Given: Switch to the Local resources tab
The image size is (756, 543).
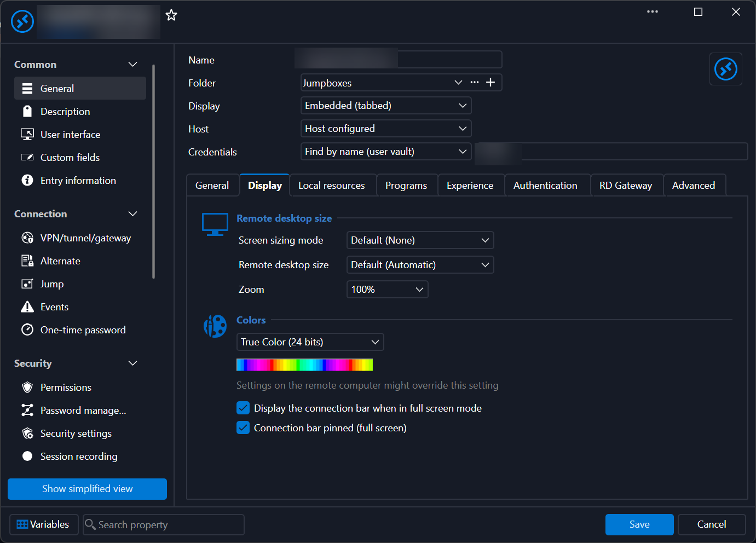Looking at the screenshot, I should click(332, 186).
